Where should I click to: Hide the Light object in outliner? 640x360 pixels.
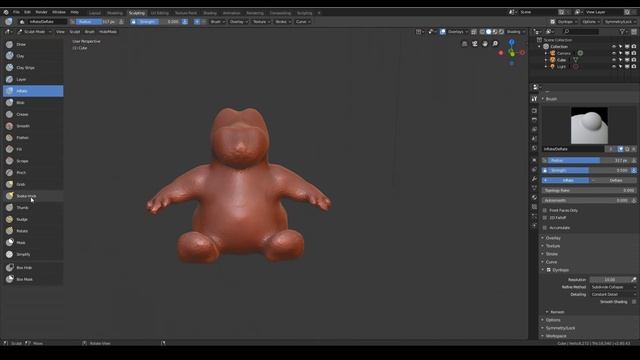(613, 66)
